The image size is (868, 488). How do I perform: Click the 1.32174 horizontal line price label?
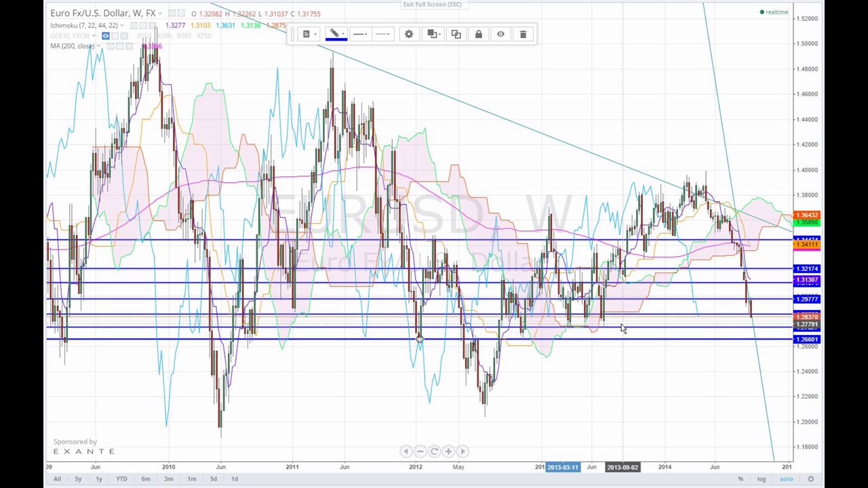[807, 269]
